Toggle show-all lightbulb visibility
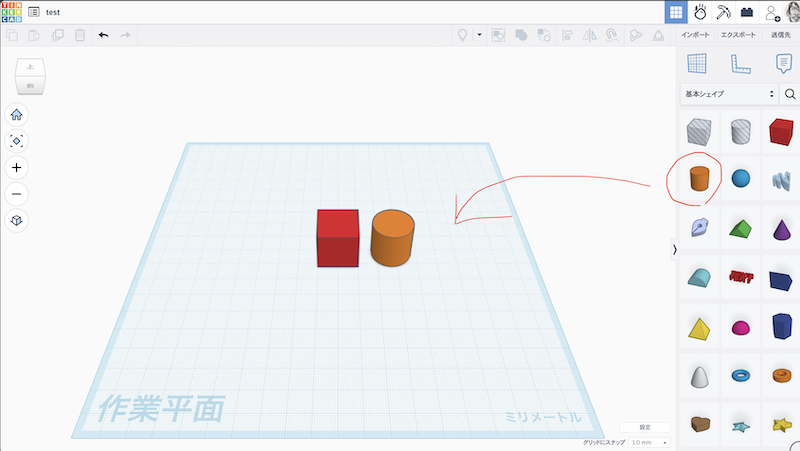The image size is (800, 451). (463, 35)
